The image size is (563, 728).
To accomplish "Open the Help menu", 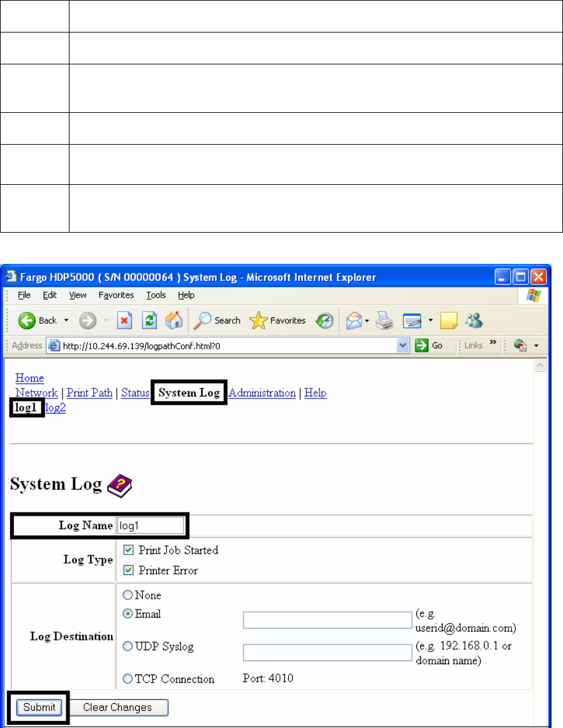I will (x=186, y=295).
